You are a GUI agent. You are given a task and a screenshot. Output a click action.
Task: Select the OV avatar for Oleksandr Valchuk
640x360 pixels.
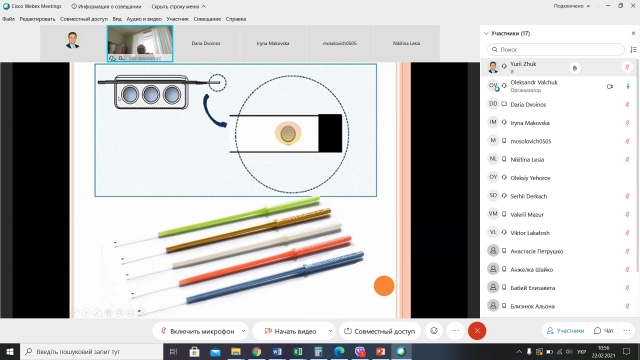(493, 86)
